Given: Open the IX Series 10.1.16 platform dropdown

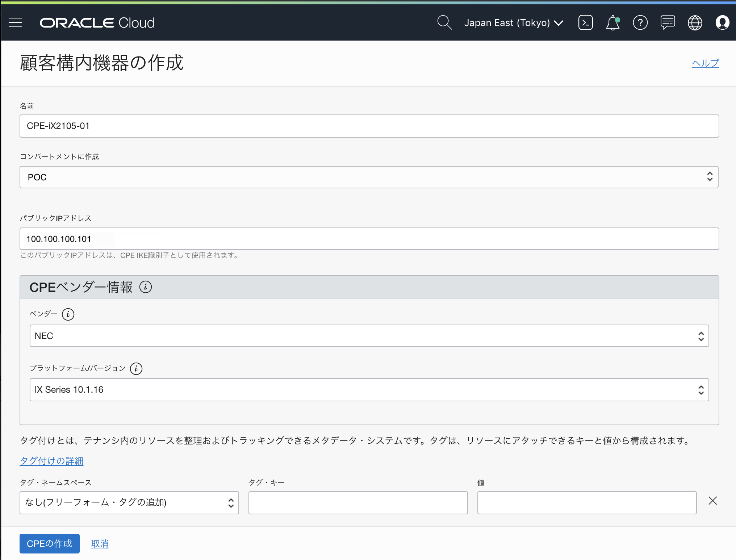Looking at the screenshot, I should click(x=369, y=390).
